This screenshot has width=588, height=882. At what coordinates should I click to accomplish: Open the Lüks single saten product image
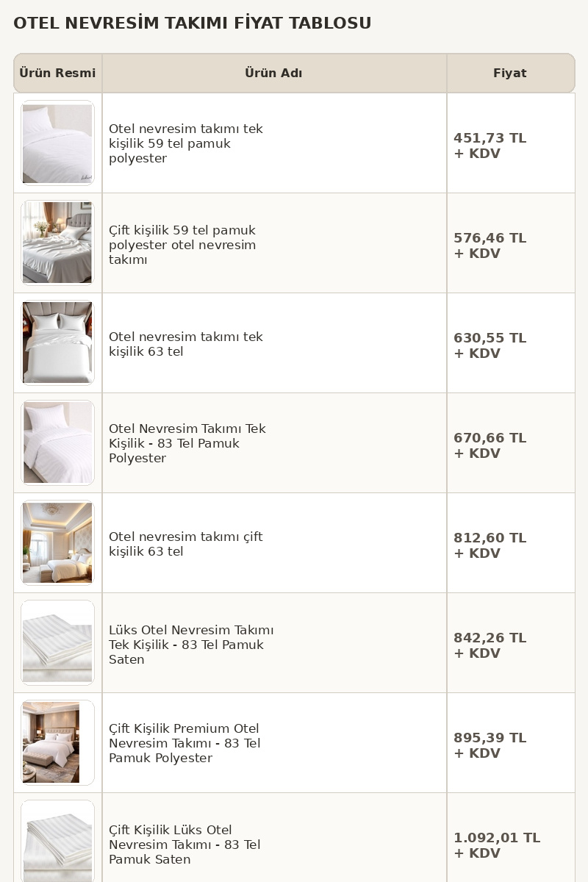[x=57, y=643]
